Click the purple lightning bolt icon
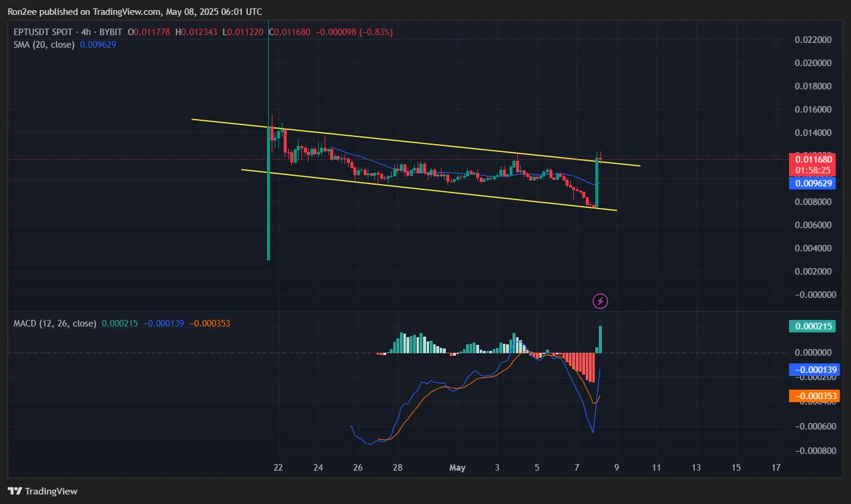Image resolution: width=851 pixels, height=504 pixels. (600, 301)
